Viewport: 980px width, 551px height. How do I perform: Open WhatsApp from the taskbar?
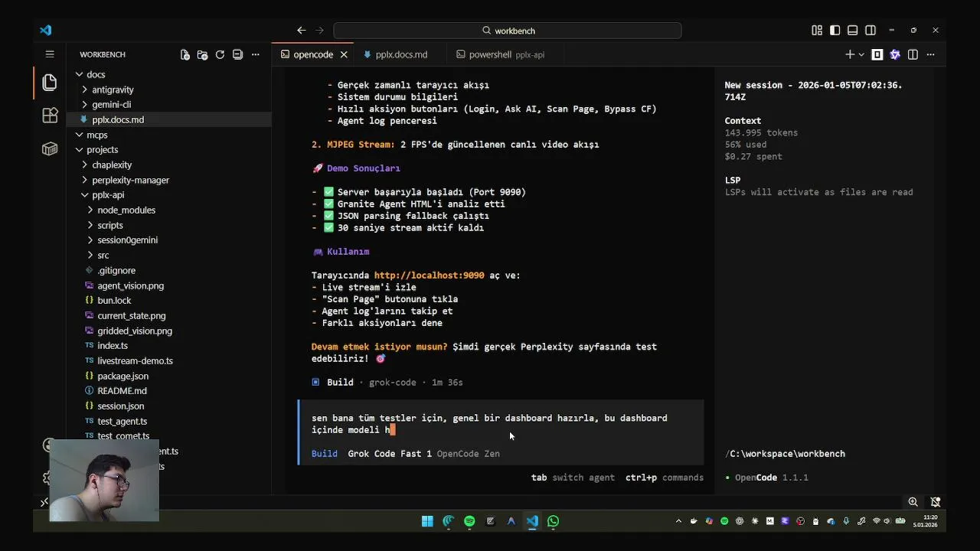(553, 521)
